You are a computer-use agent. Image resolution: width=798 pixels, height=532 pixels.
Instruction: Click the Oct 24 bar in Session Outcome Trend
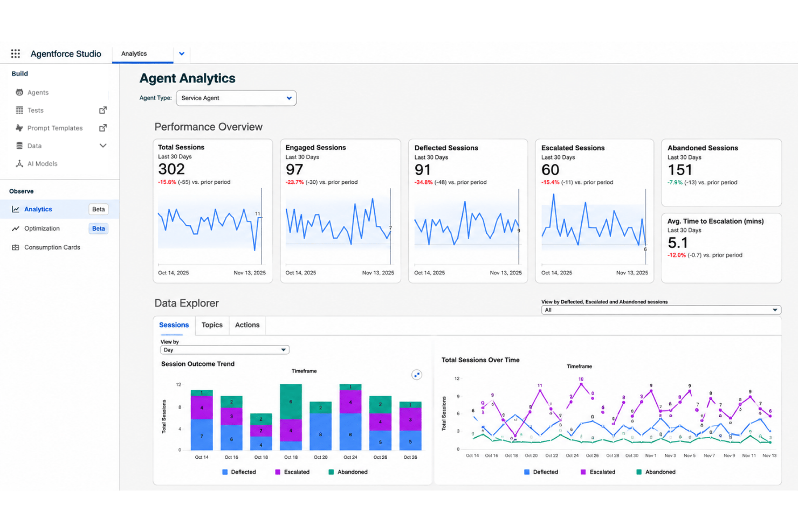click(350, 417)
